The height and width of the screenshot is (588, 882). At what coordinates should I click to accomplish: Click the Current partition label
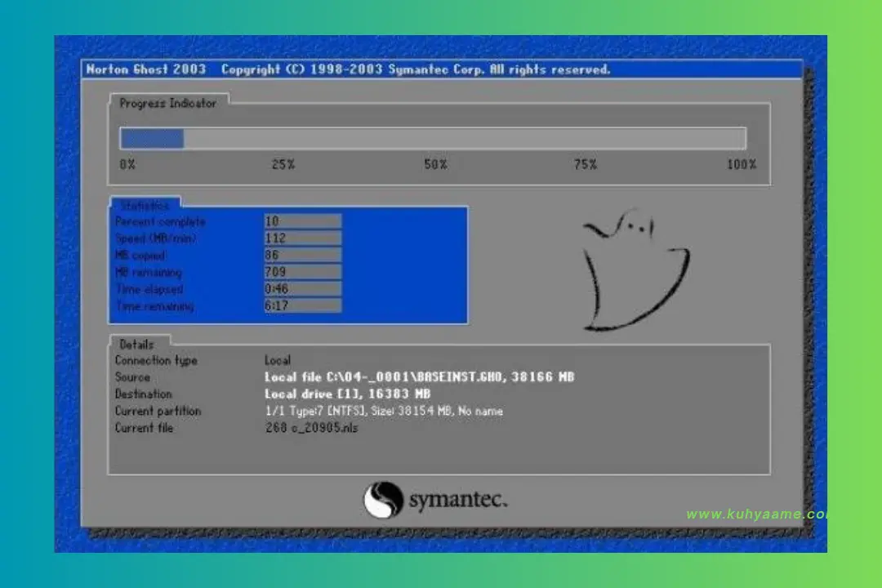pos(158,412)
